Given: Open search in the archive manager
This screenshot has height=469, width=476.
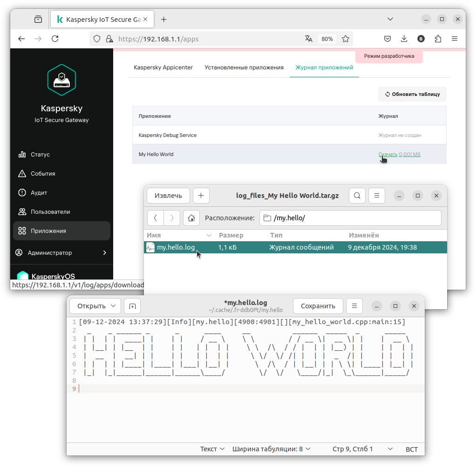Looking at the screenshot, I should click(357, 196).
